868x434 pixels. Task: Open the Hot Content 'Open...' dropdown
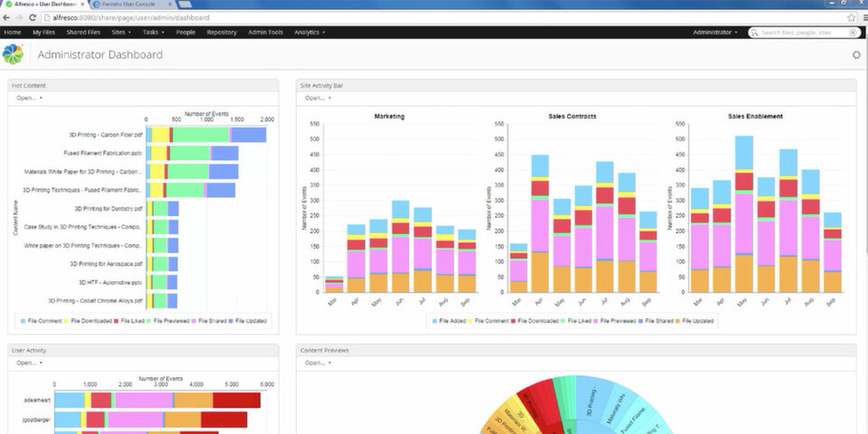(x=29, y=98)
